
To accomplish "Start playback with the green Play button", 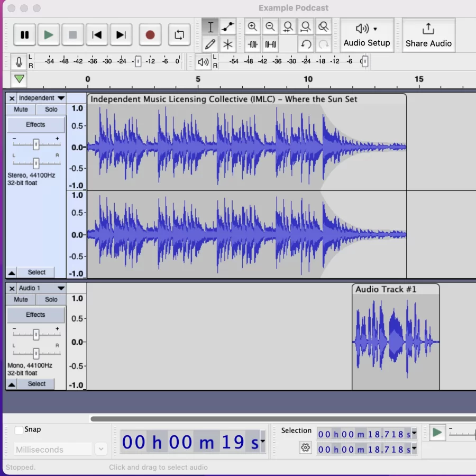I will (x=48, y=35).
